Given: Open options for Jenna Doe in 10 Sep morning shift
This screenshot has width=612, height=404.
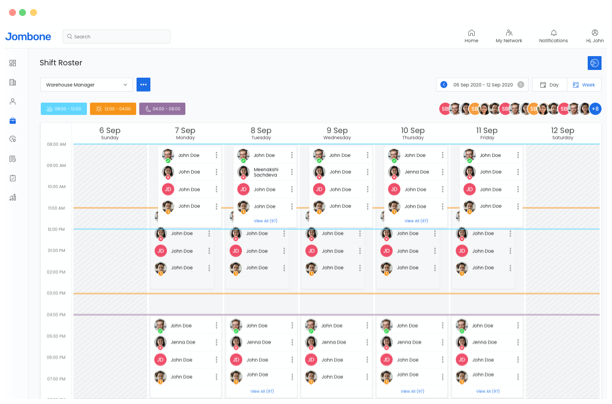Looking at the screenshot, I should [x=443, y=172].
